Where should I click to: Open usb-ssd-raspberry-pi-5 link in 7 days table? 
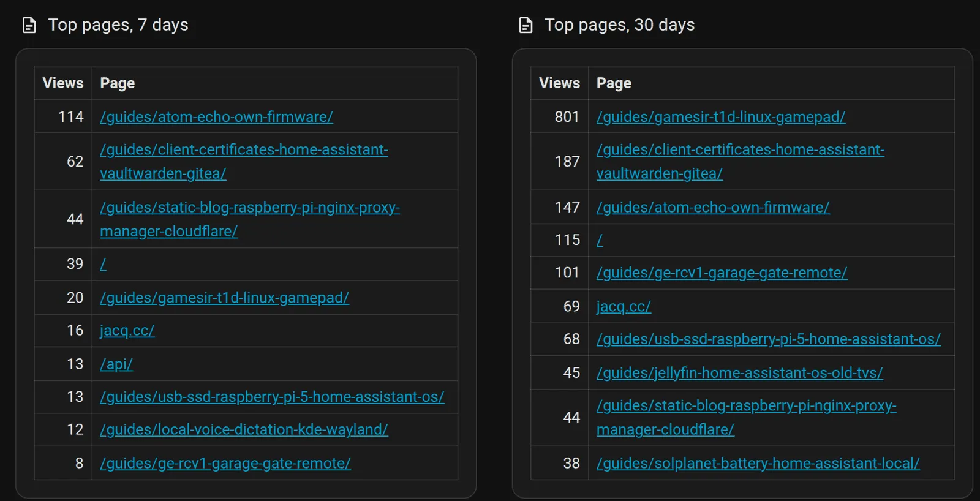[x=272, y=397]
